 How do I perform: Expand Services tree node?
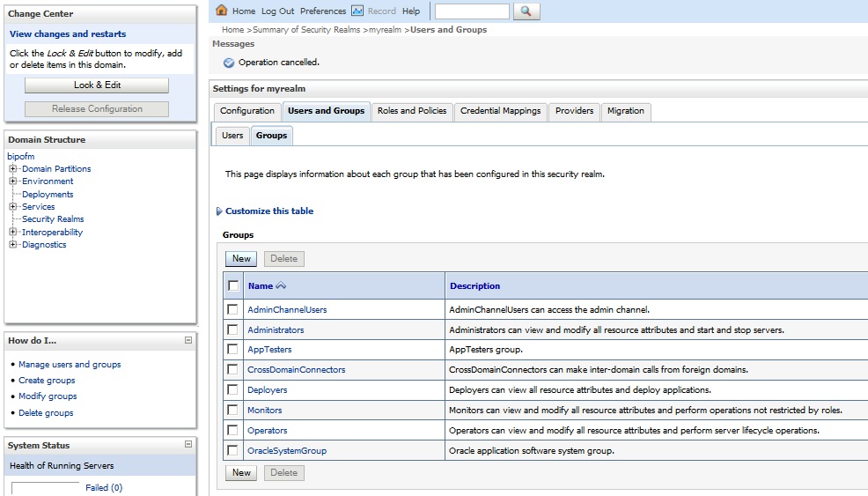click(x=12, y=206)
